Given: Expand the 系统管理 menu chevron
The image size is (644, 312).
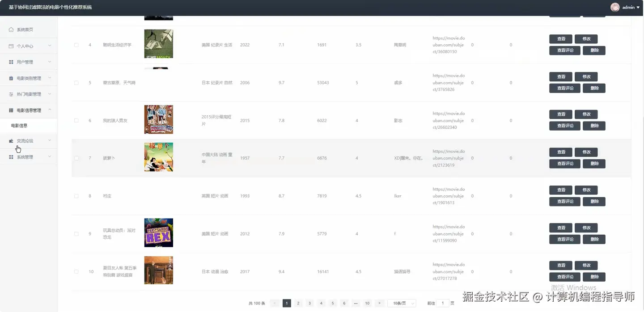Looking at the screenshot, I should 50,156.
